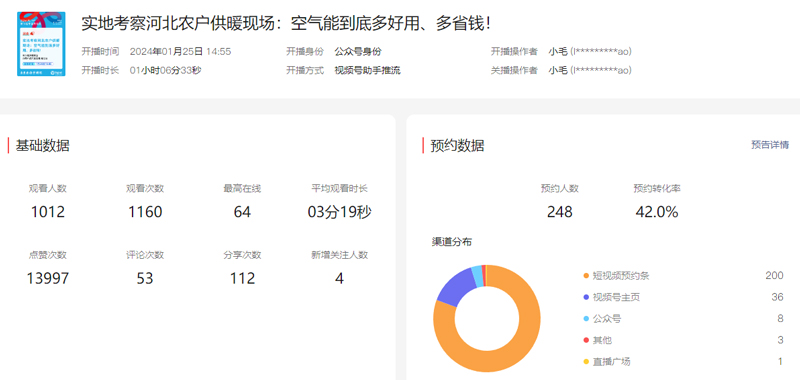Click the 预约数据 section heading

coord(457,145)
